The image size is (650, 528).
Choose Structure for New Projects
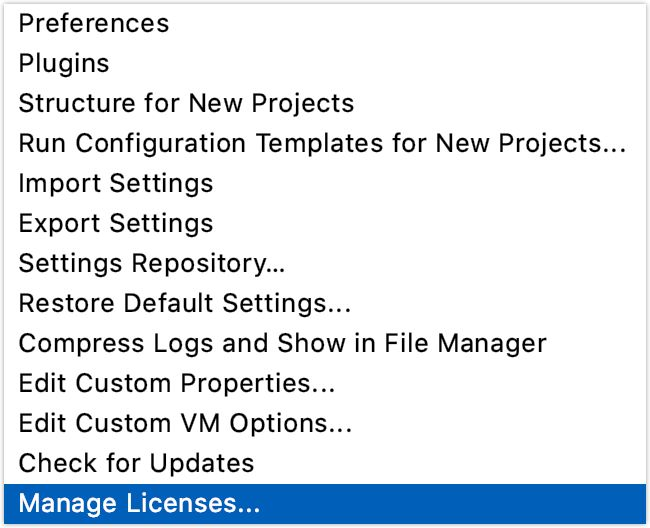(x=186, y=103)
